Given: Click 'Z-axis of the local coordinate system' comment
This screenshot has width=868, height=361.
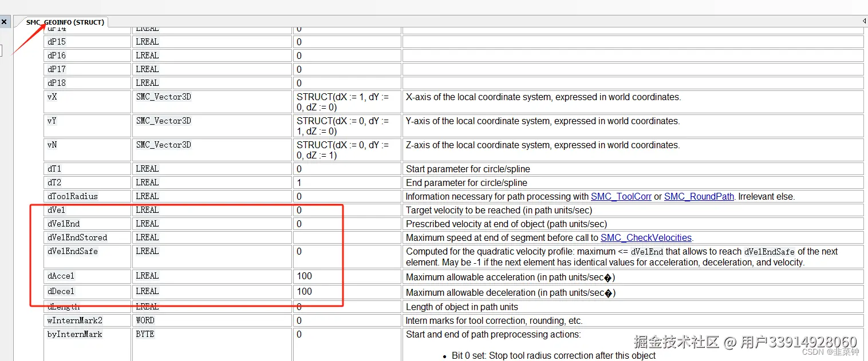Looking at the screenshot, I should [543, 145].
